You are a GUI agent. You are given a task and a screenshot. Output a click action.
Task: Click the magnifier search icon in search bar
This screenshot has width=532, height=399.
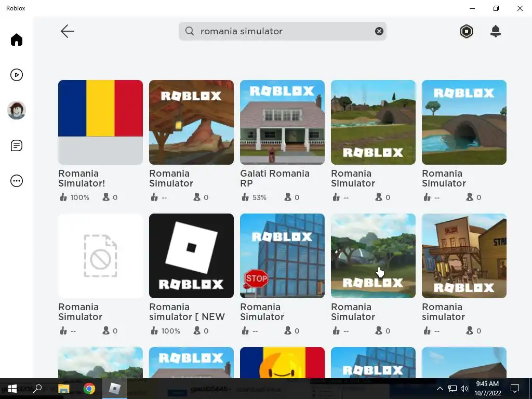[190, 31]
